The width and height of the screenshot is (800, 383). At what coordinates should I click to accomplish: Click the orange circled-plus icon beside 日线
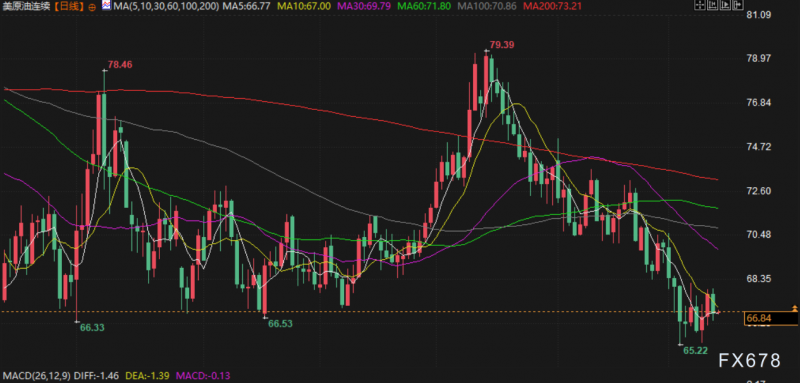pos(91,7)
